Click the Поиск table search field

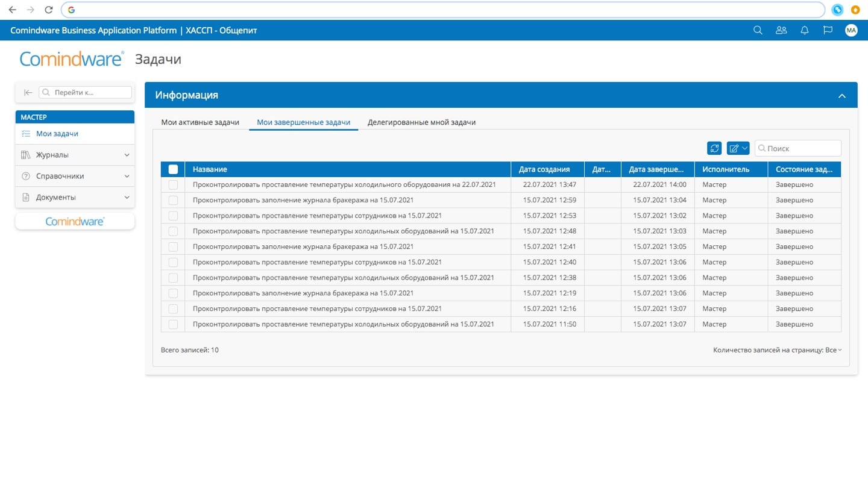click(798, 148)
